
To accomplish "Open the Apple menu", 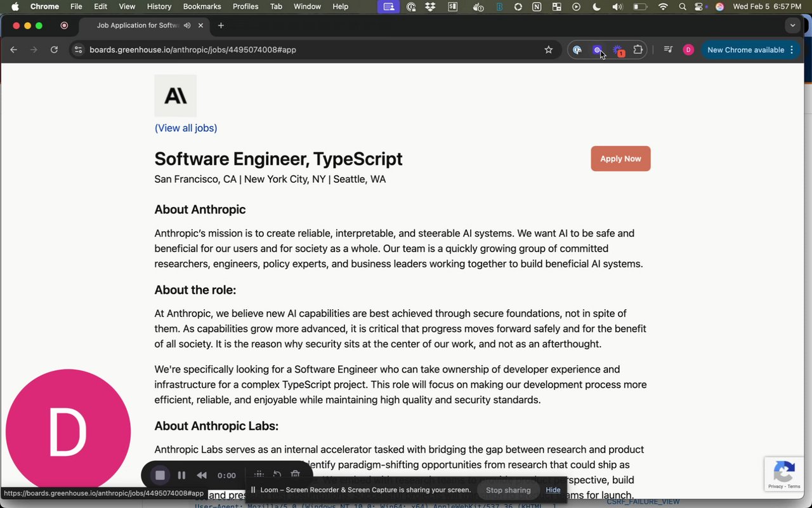I will (x=15, y=6).
